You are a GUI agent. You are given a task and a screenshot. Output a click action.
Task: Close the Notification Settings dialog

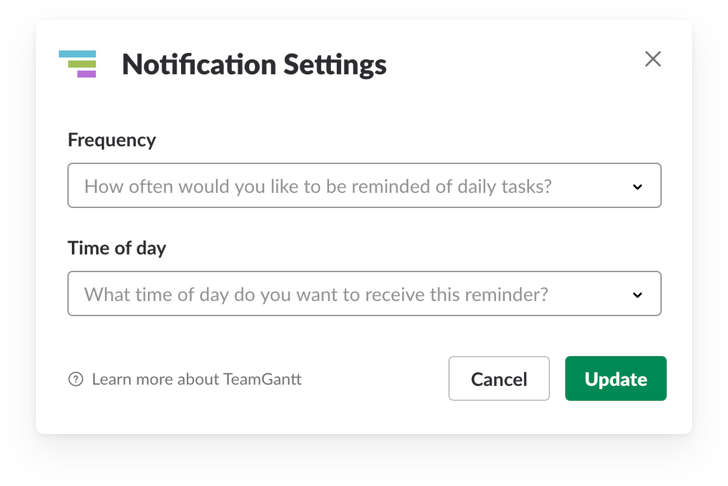pos(653,59)
